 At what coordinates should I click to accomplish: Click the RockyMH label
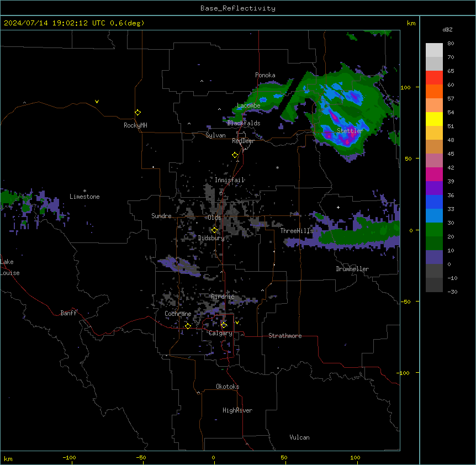click(135, 125)
